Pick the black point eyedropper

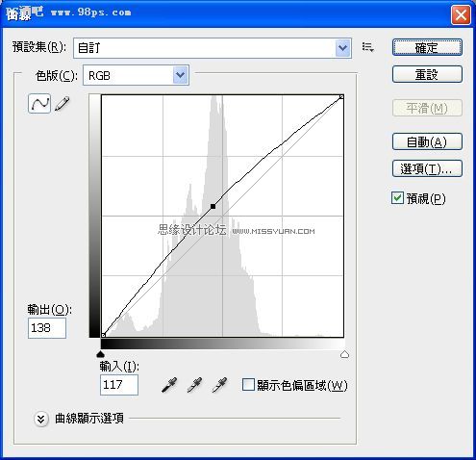[169, 385]
